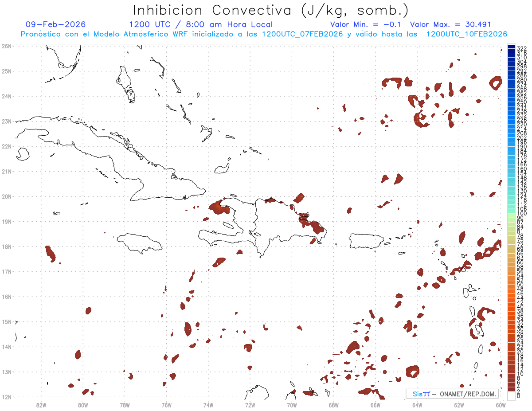Click the '17N' latitude label
This screenshot has height=411, width=532.
7,271
